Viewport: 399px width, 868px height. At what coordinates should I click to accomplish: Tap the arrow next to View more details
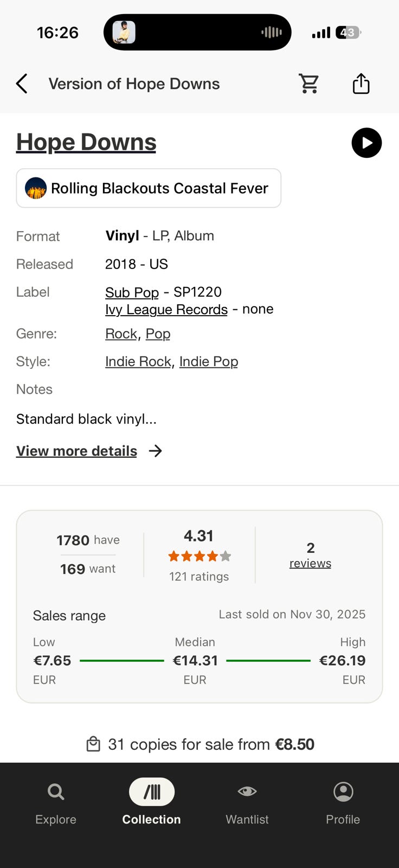coord(156,451)
